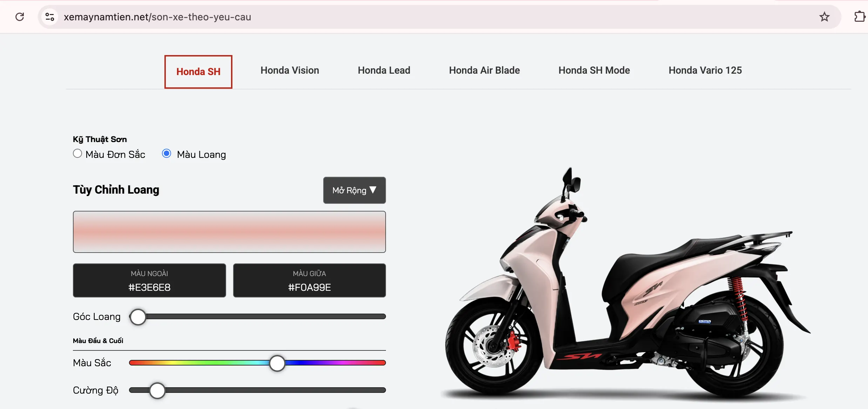
Task: Click the Cường Độ slider handle
Action: pos(157,390)
